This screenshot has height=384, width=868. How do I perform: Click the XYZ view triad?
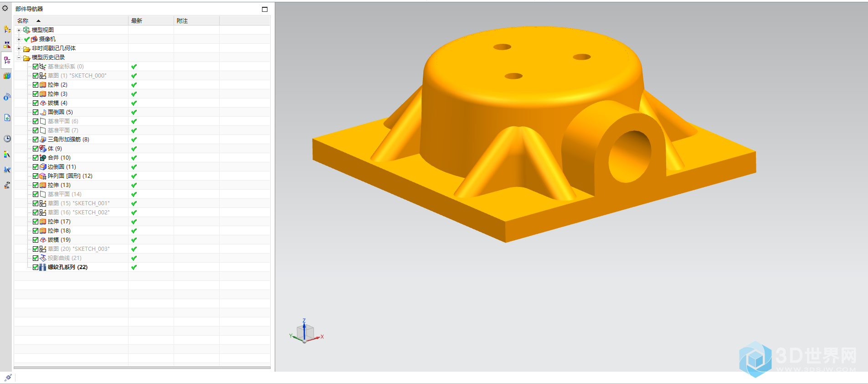[306, 332]
